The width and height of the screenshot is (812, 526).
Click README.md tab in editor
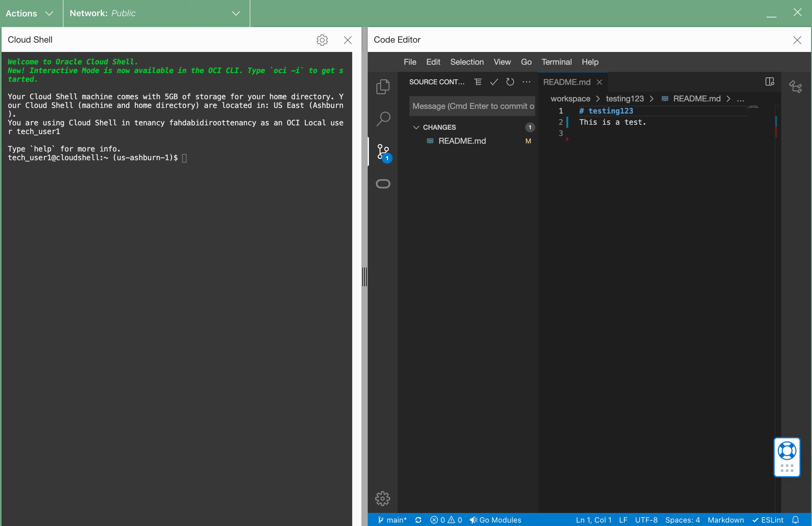click(568, 81)
